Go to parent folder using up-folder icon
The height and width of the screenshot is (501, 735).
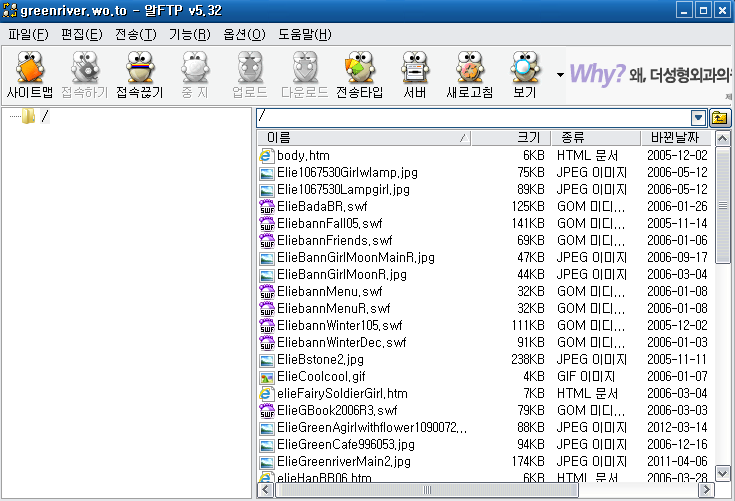point(720,118)
